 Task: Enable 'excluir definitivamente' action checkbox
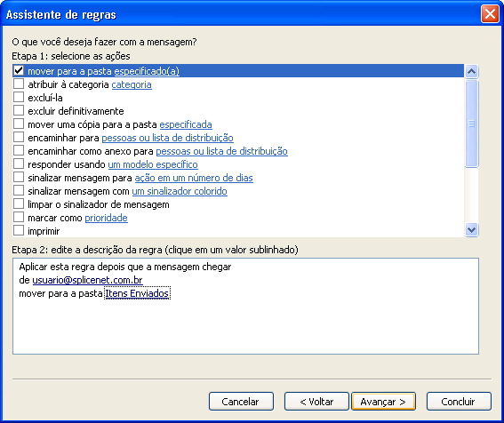pos(19,110)
